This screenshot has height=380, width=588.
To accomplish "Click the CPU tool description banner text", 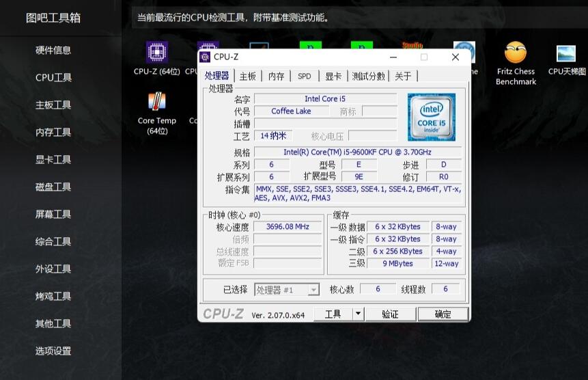I will [x=233, y=18].
